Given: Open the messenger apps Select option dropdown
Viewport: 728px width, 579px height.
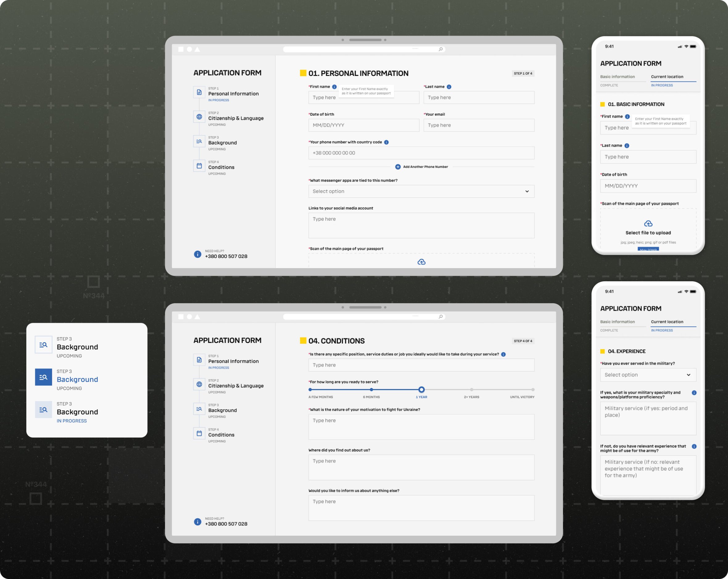Looking at the screenshot, I should coord(421,192).
